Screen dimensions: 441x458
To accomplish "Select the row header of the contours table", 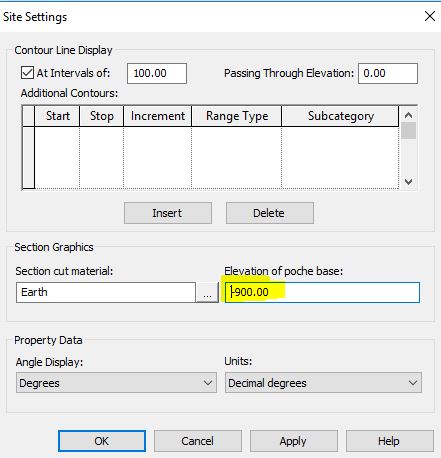I will 29,157.
